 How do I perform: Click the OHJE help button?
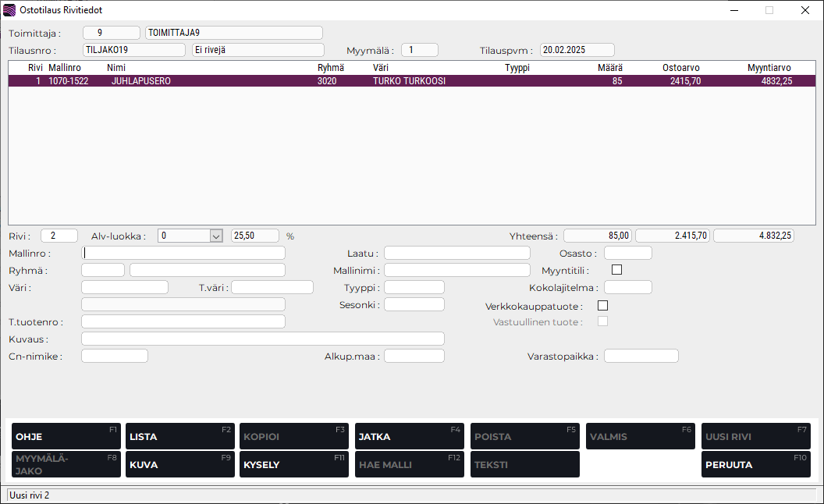point(66,437)
